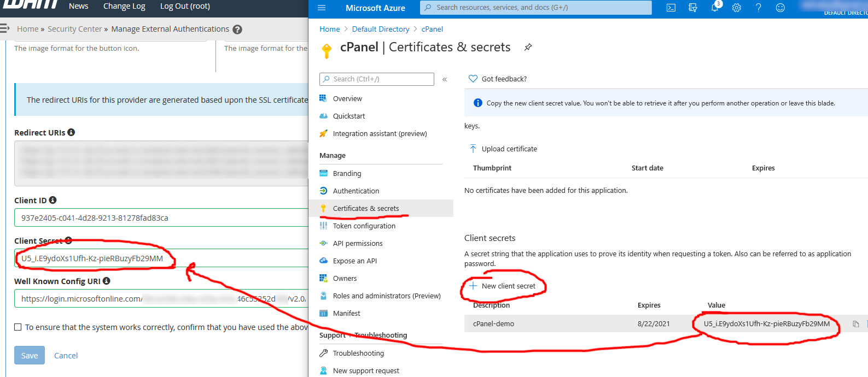Click New client secret button
868x377 pixels.
tap(502, 286)
